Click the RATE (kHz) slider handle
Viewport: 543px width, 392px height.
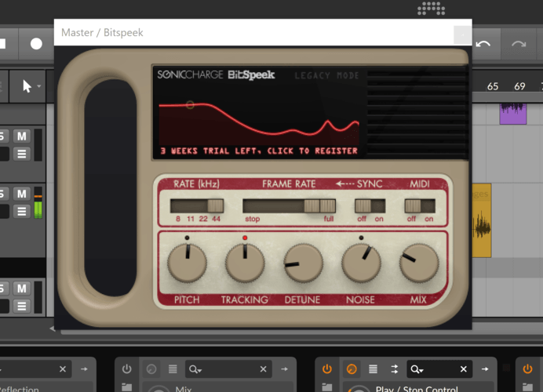(x=216, y=206)
